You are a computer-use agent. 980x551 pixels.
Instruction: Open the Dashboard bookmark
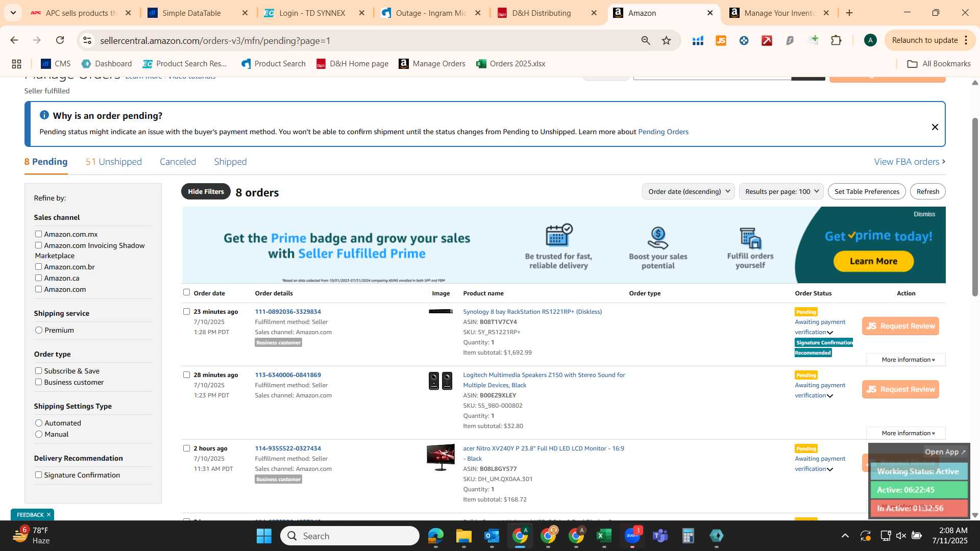[107, 64]
